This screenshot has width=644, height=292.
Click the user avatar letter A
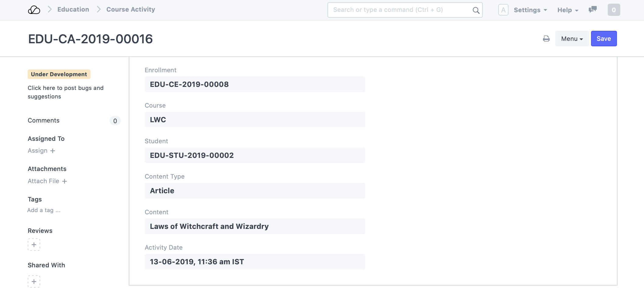pyautogui.click(x=503, y=10)
